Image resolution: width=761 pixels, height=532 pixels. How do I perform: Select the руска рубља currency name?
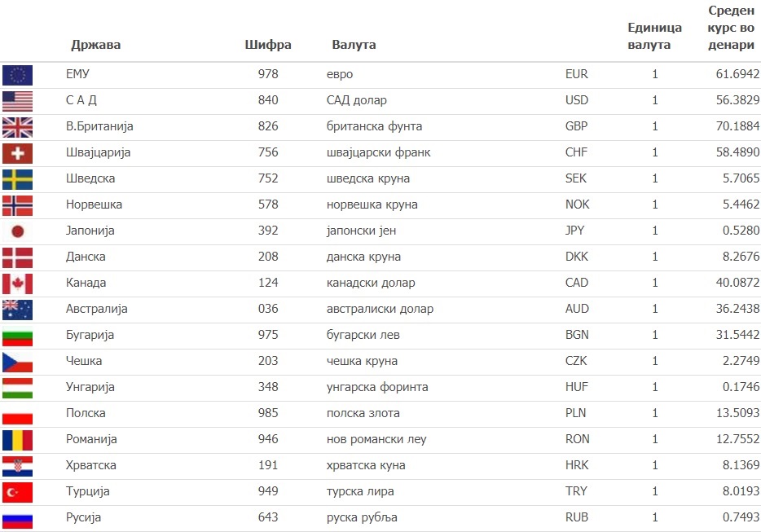click(x=362, y=517)
